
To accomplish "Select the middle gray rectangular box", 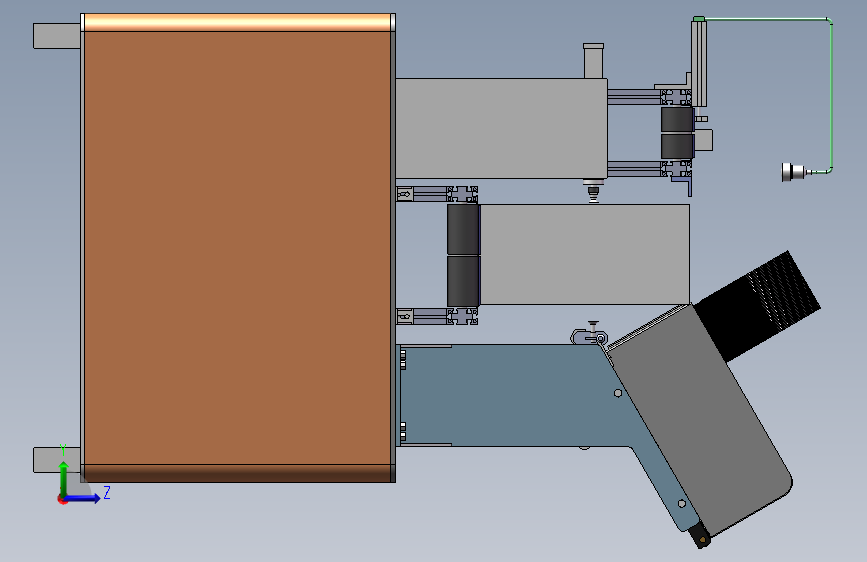I will 585,254.
